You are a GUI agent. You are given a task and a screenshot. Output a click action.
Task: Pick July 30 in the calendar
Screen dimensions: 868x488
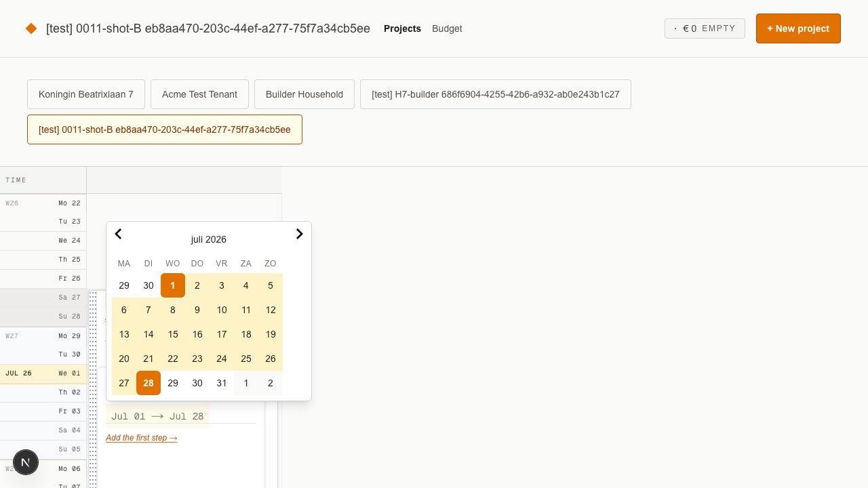[197, 383]
